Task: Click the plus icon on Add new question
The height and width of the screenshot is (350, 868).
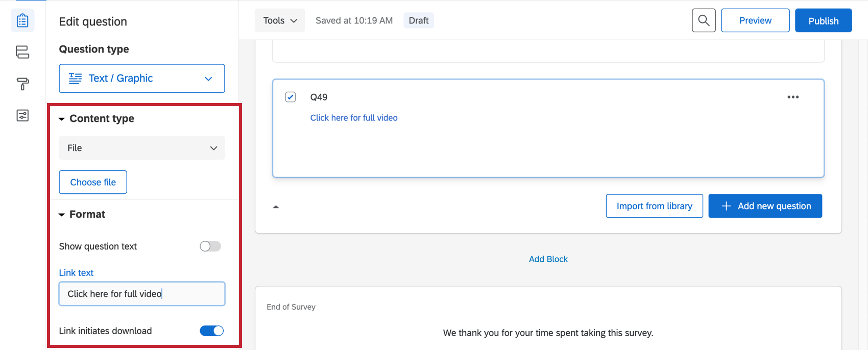Action: tap(726, 206)
